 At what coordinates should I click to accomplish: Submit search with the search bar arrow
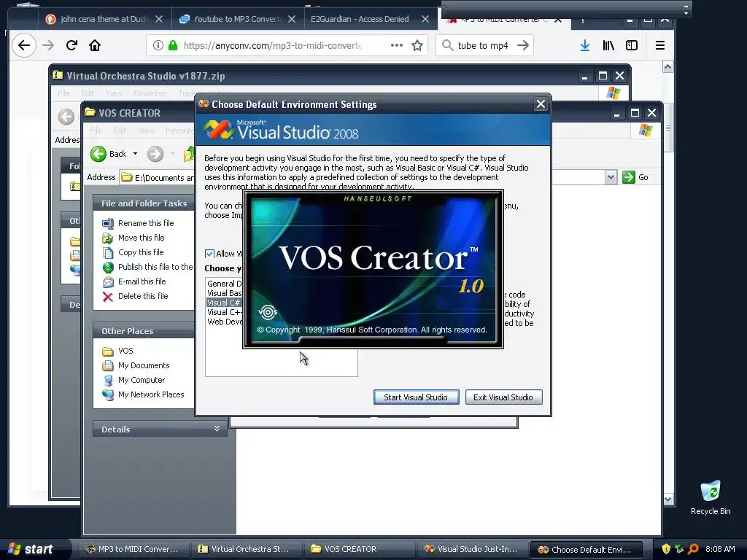523,45
